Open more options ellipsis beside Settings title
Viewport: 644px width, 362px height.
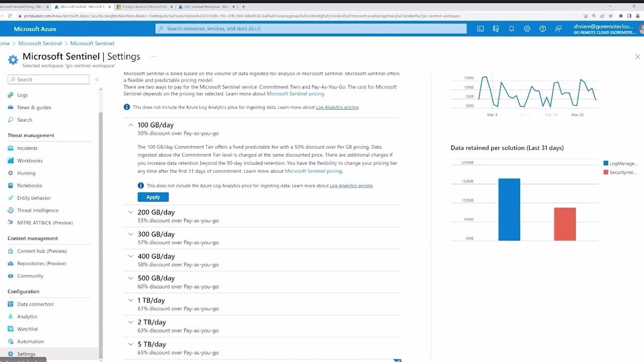pyautogui.click(x=153, y=56)
